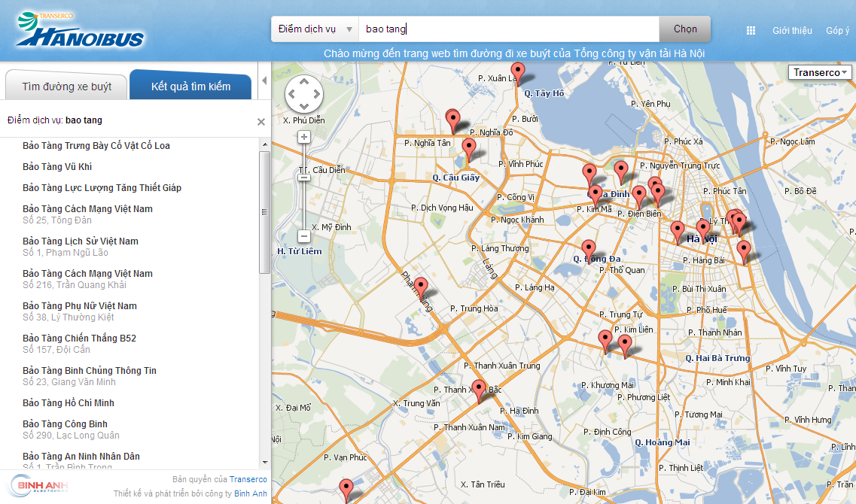This screenshot has height=504, width=856.
Task: Click the marker near P. Vạn Phúc bottom
Action: 346,490
